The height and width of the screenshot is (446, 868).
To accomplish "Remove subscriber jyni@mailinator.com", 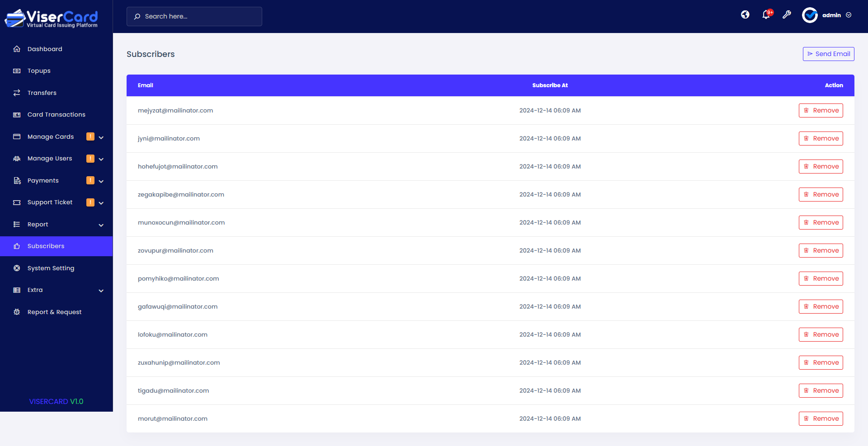I will point(821,138).
